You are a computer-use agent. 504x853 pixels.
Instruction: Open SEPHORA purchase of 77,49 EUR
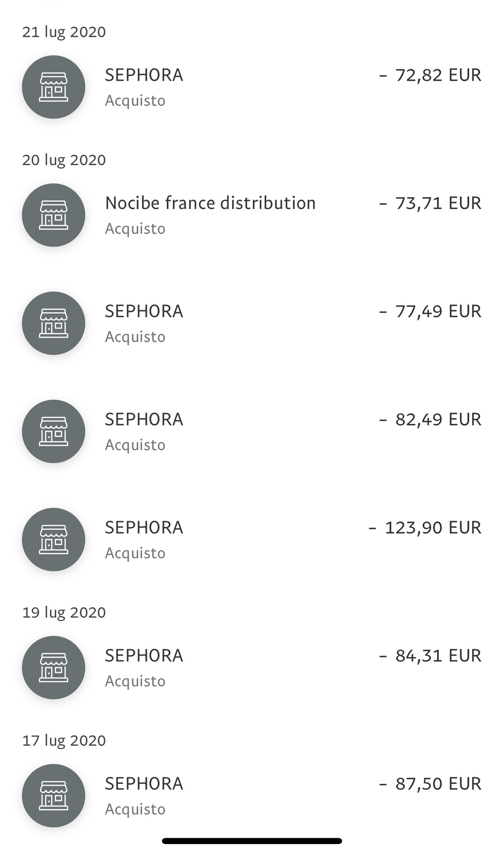tap(252, 323)
